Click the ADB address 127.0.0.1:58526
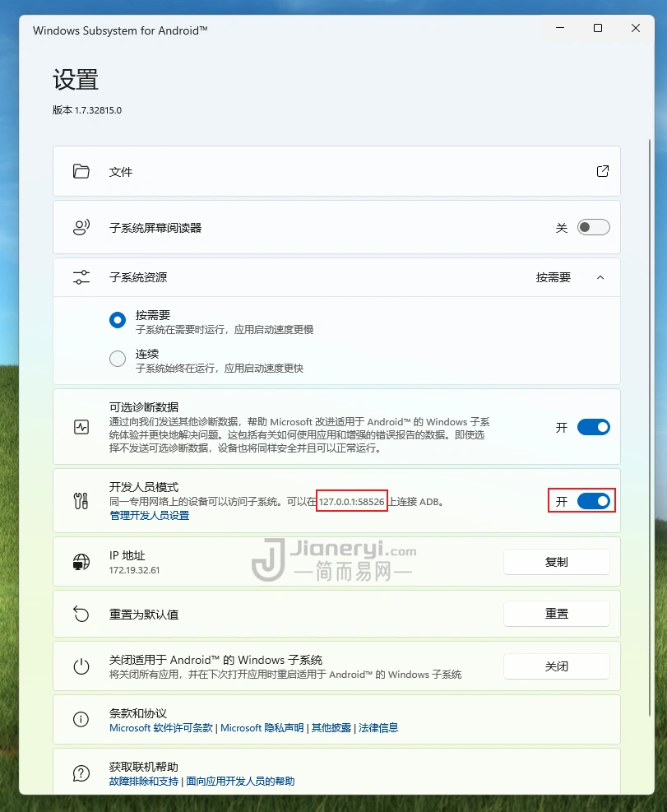 (352, 501)
